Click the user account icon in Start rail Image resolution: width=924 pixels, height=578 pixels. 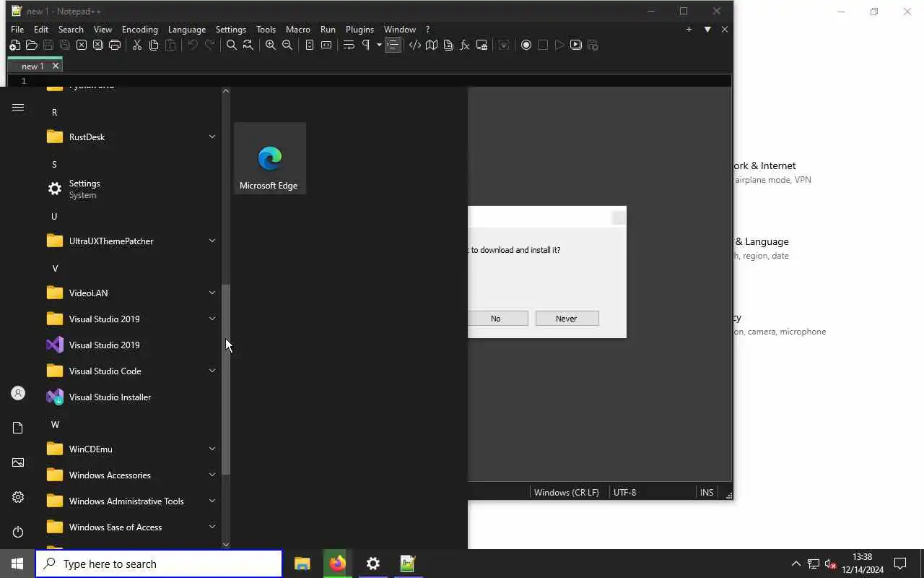click(18, 393)
